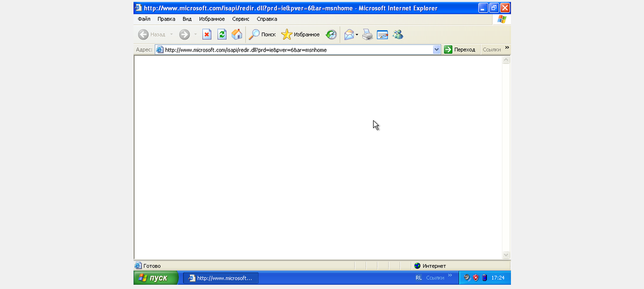Open the Избранное menu in menu bar
The width and height of the screenshot is (644, 289).
pos(212,19)
